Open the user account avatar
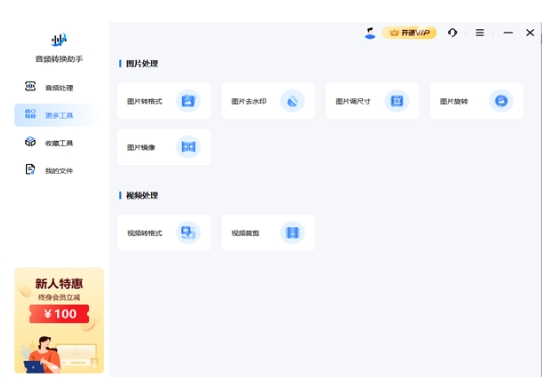This screenshot has height=379, width=544. (x=370, y=33)
